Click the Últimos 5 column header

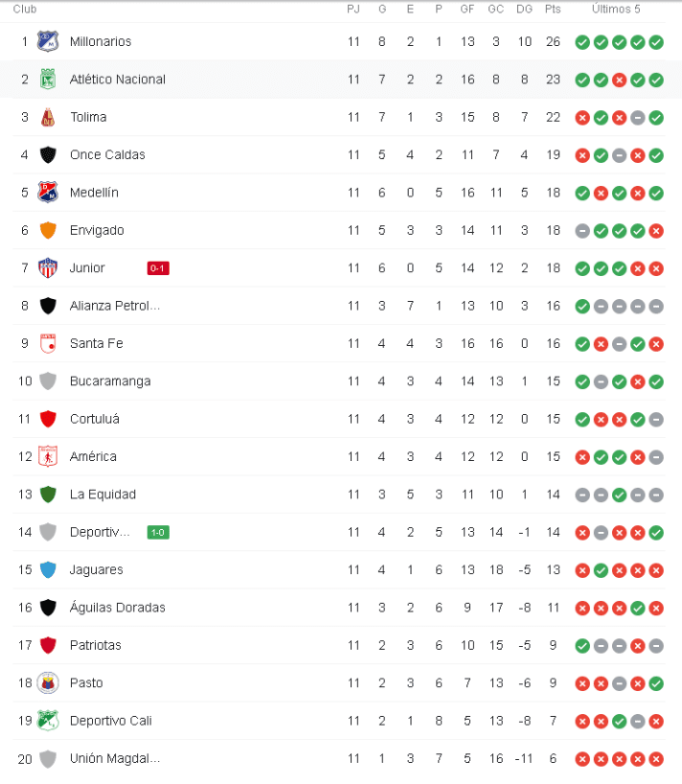(616, 9)
